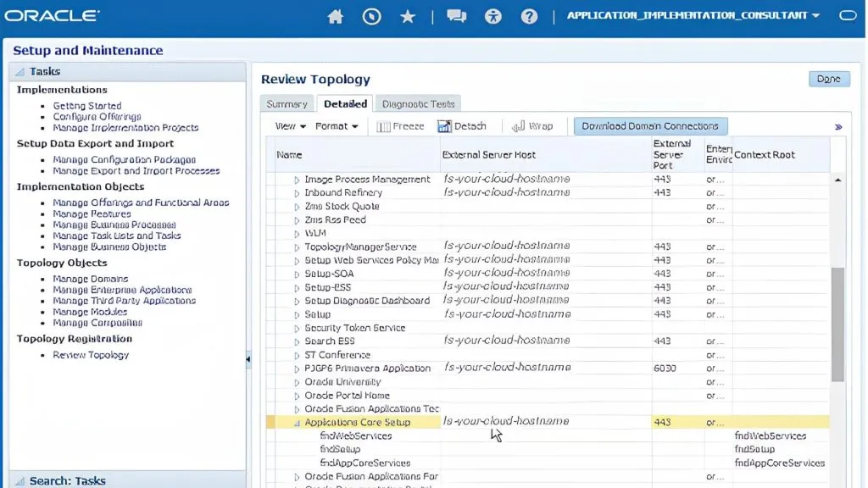
Task: Click the scrollbar up arrow
Action: click(x=837, y=180)
